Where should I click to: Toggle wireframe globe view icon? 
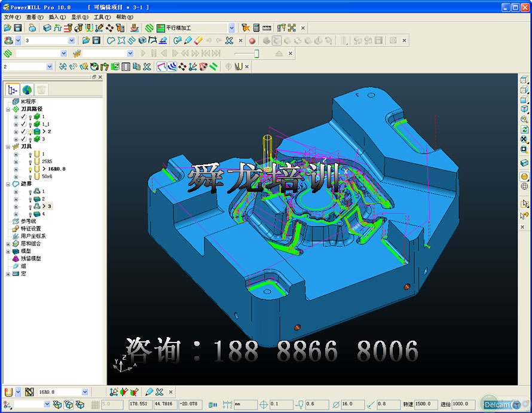525,186
